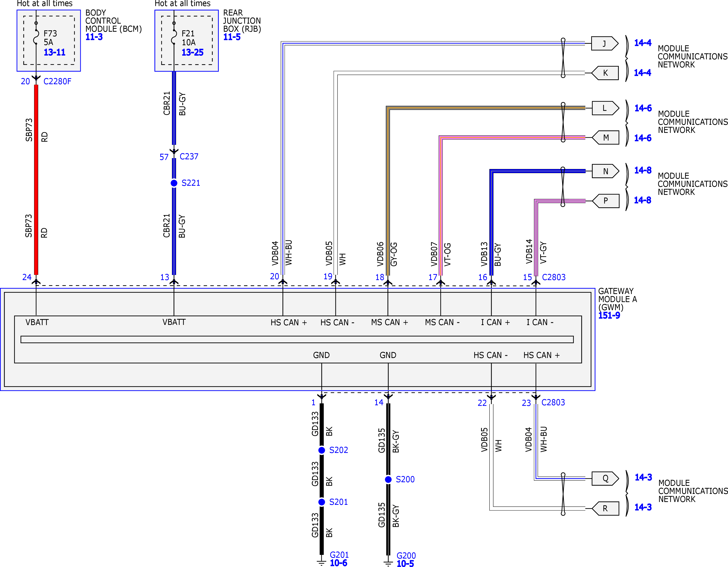Click fuse F21 10A symbol
The width and height of the screenshot is (728, 567).
coord(174,33)
